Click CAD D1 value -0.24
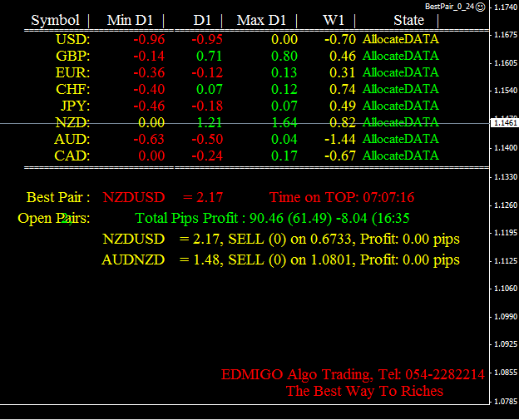Image resolution: width=519 pixels, height=420 pixels. click(x=207, y=156)
